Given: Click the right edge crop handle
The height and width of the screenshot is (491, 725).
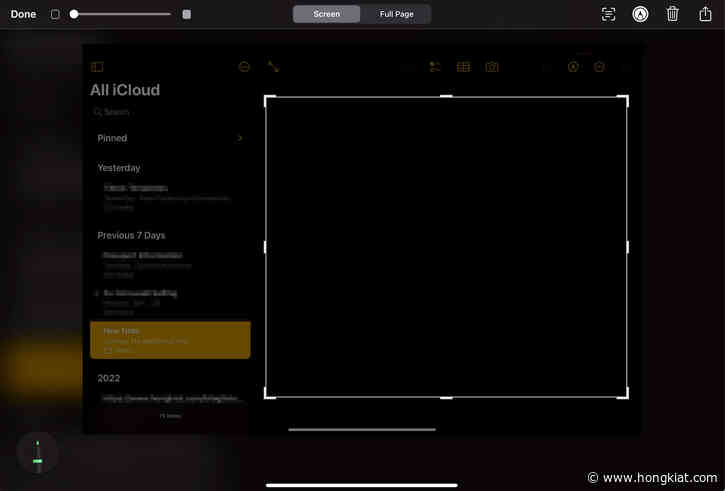Looking at the screenshot, I should click(627, 247).
